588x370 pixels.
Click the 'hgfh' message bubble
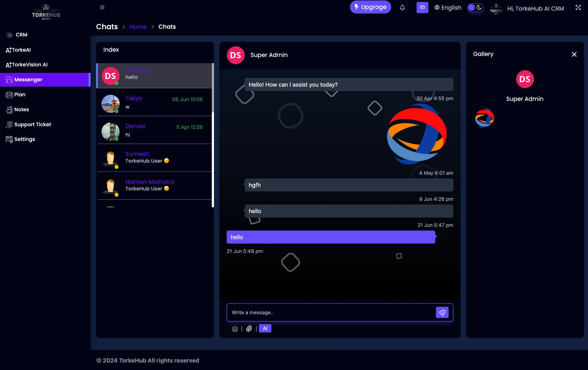(349, 185)
